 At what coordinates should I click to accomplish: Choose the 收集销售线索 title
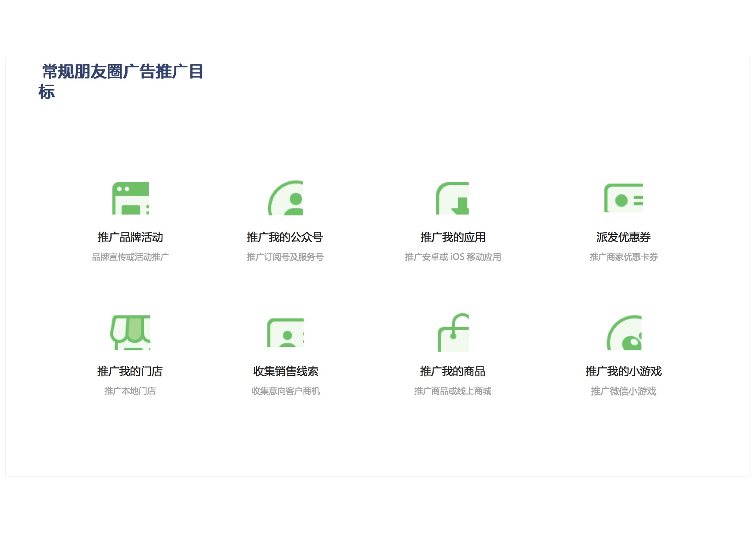(x=286, y=372)
